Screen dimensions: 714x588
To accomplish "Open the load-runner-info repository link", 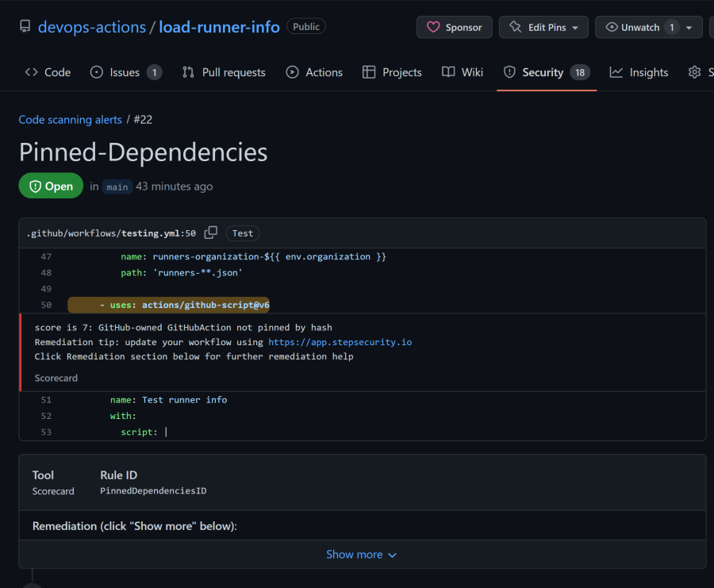I will pos(219,27).
